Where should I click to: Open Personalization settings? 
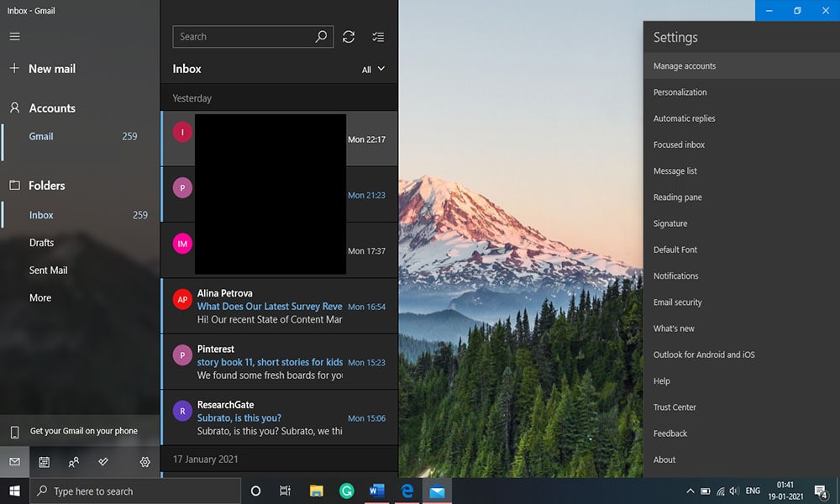pyautogui.click(x=742, y=92)
